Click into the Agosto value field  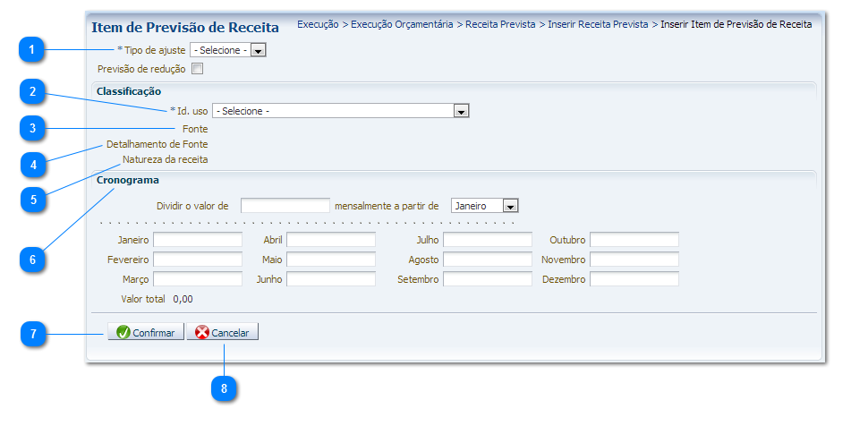click(487, 260)
